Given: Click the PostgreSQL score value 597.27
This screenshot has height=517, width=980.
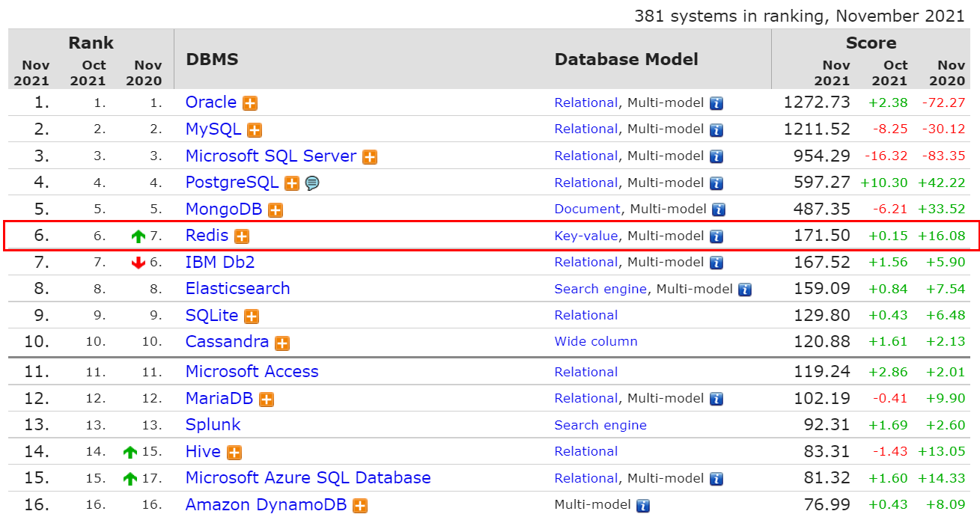Looking at the screenshot, I should coord(822,183).
